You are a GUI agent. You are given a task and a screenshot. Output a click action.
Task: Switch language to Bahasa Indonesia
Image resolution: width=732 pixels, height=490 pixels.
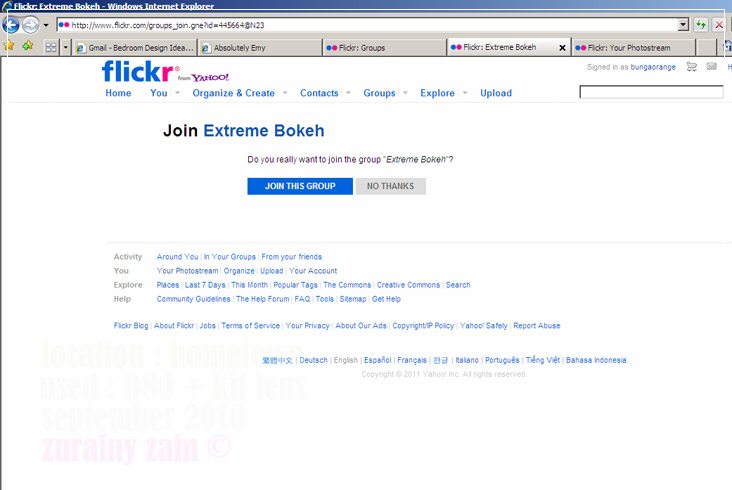tap(596, 360)
